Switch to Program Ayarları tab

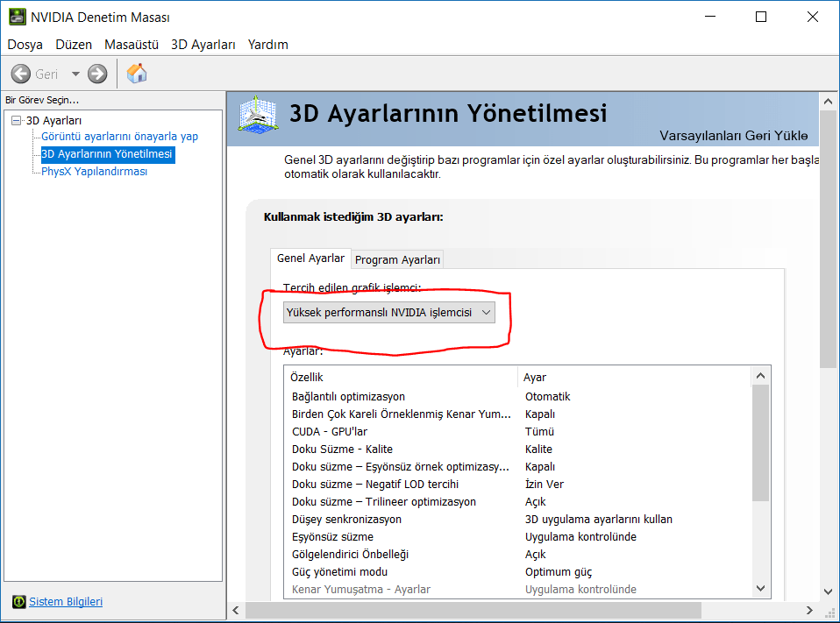(x=397, y=259)
